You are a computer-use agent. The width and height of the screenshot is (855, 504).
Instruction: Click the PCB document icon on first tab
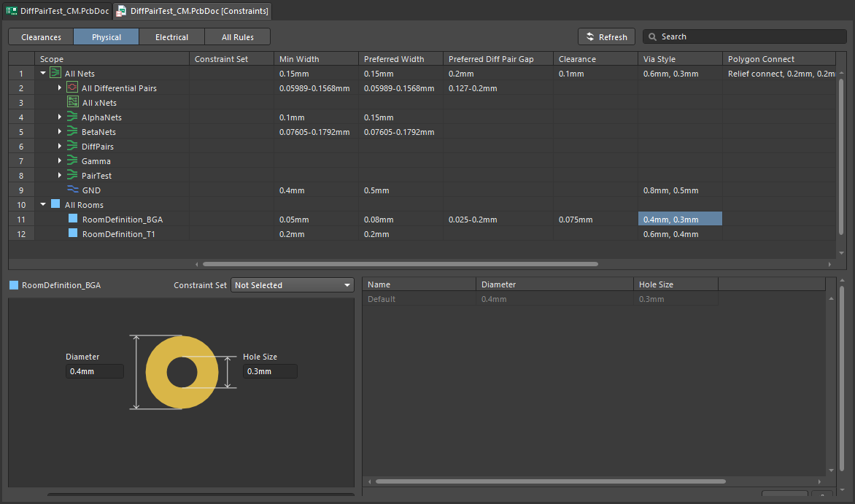(11, 11)
